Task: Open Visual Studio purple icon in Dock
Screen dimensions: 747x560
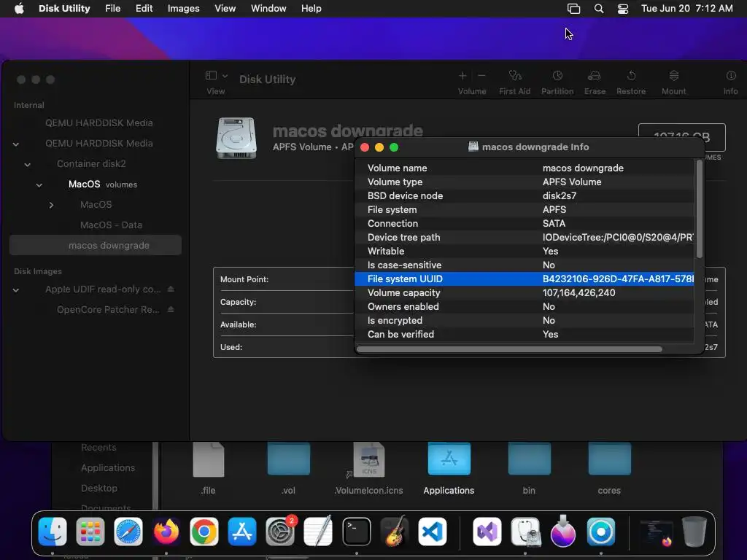Action: (487, 532)
